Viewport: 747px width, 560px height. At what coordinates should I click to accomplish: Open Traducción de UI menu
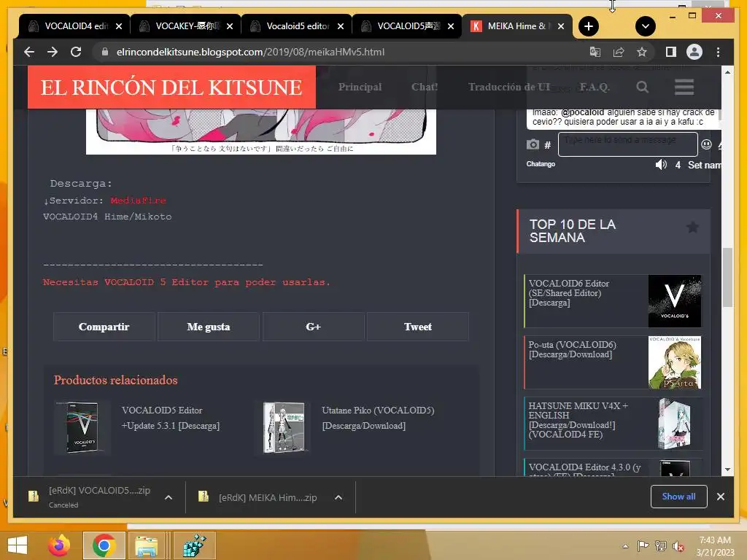tap(508, 87)
